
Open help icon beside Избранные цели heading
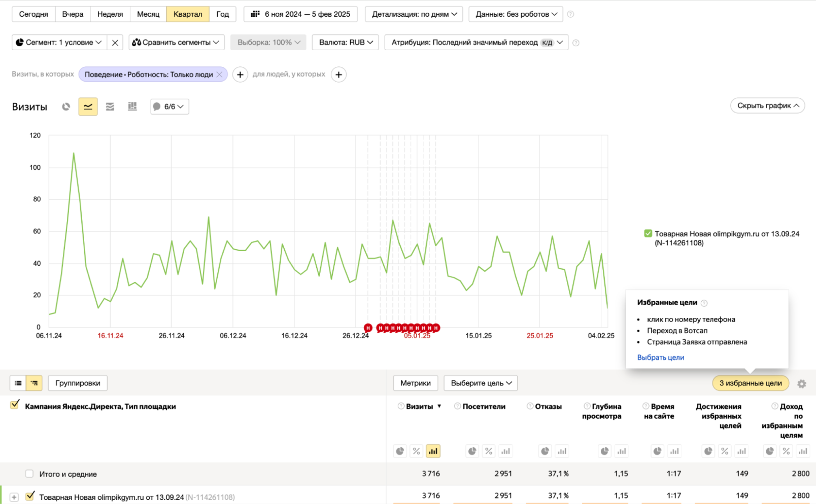[704, 303]
